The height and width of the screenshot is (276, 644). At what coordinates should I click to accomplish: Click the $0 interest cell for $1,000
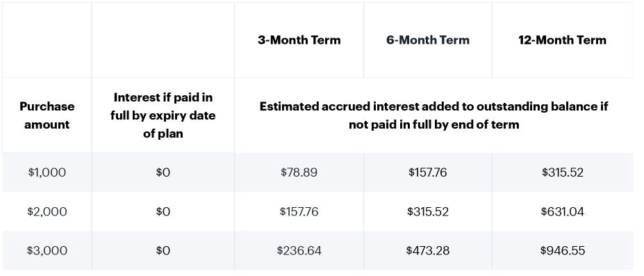(163, 172)
